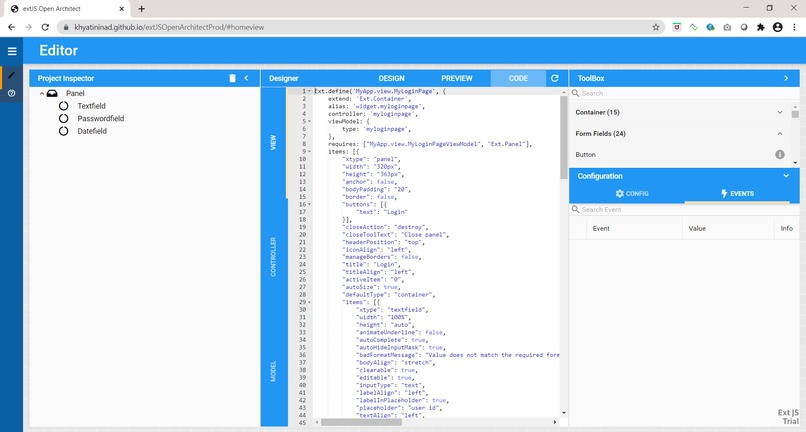
Task: Click the browser address bar URL
Action: point(169,27)
